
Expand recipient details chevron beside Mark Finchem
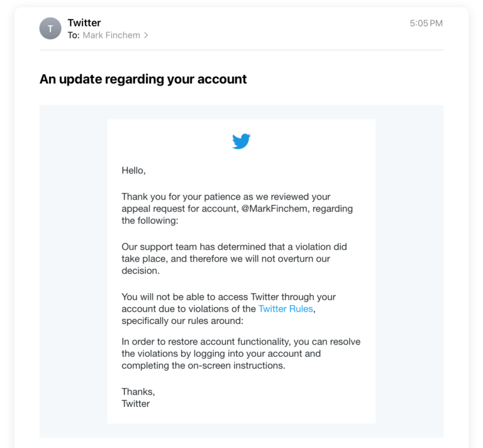coord(146,35)
